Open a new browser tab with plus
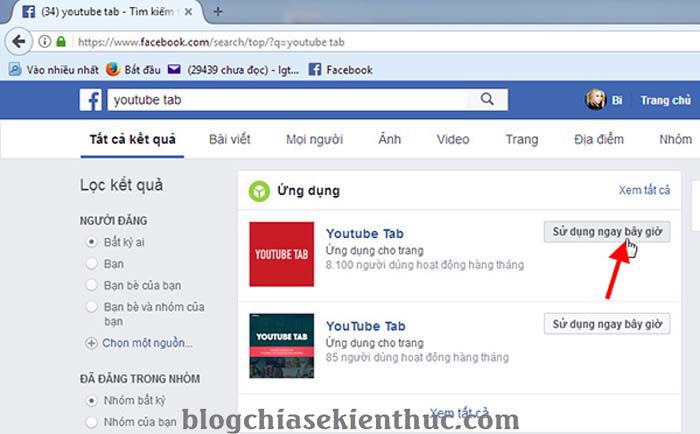 pos(218,12)
